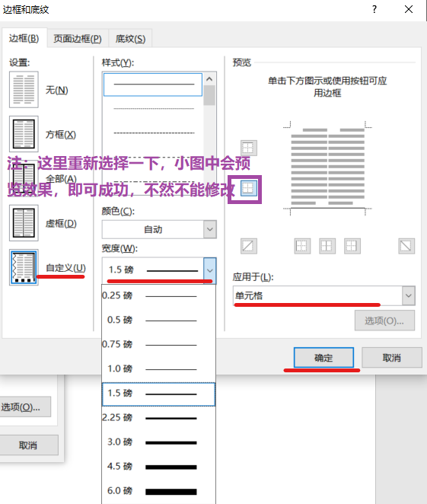This screenshot has height=504, width=427.
Task: Click the 样式 list scrollbar thumb
Action: click(209, 95)
